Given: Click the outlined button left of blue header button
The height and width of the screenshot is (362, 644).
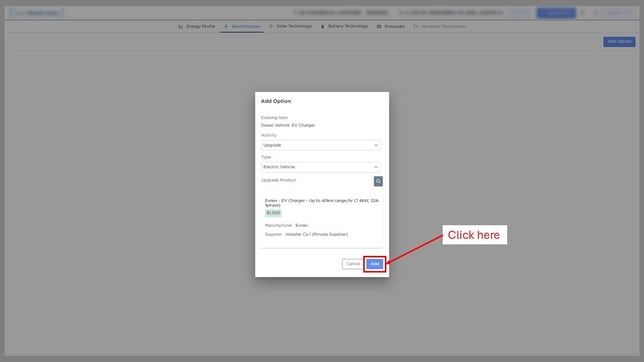Looking at the screenshot, I should [520, 13].
